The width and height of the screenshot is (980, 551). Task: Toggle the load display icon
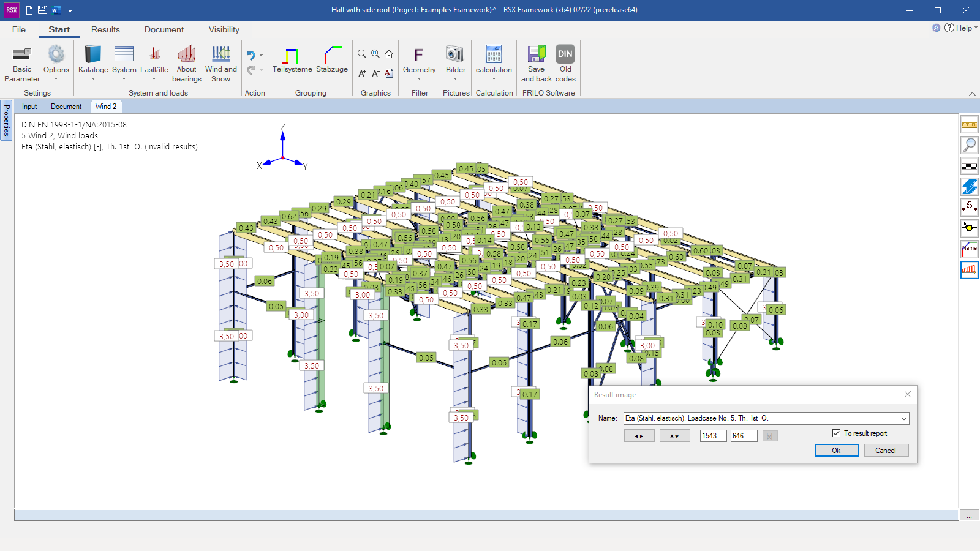970,270
